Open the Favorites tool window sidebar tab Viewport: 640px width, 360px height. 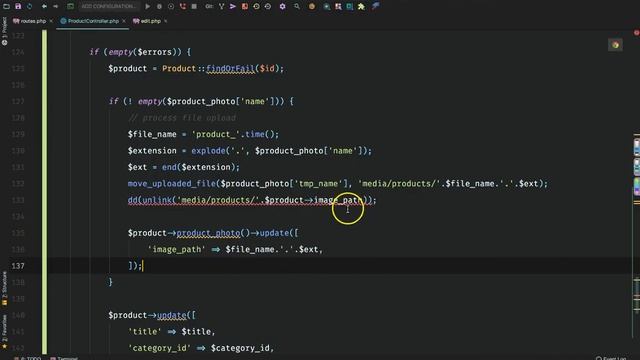coord(4,332)
